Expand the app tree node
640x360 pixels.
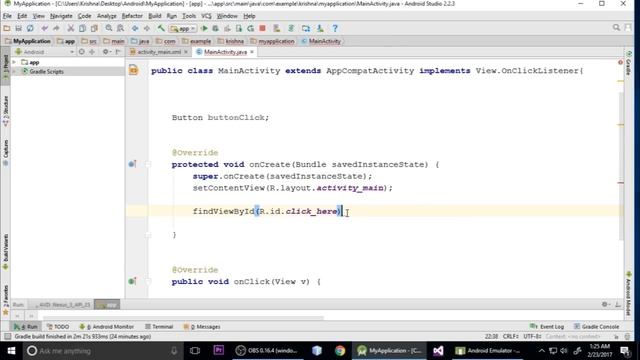[x=14, y=62]
